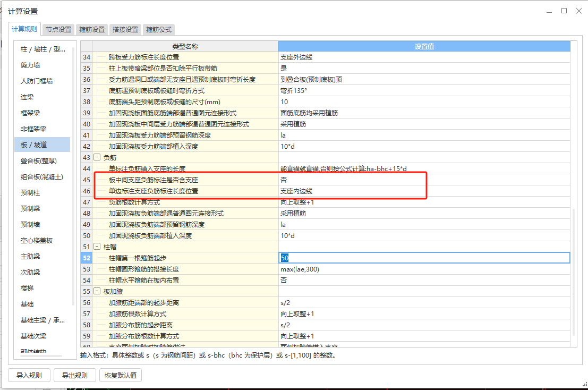The height and width of the screenshot is (390, 588).
Task: Collapse the 柱帽 group in row 51
Action: click(97, 247)
